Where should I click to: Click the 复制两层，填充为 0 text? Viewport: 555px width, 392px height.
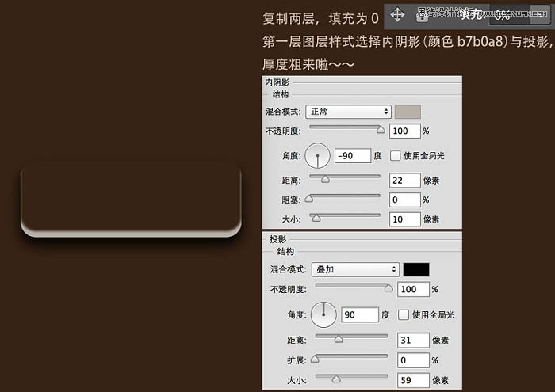pyautogui.click(x=320, y=18)
